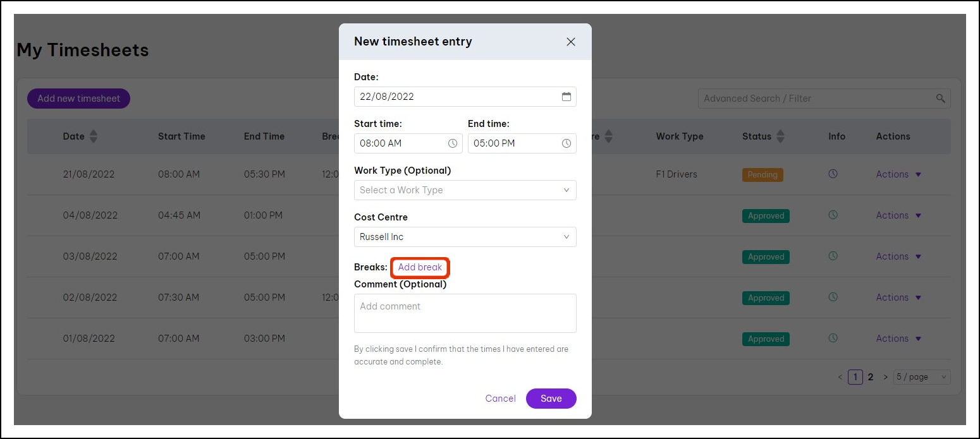Viewport: 980px width, 439px height.
Task: Expand the Work Type dropdown
Action: 465,190
